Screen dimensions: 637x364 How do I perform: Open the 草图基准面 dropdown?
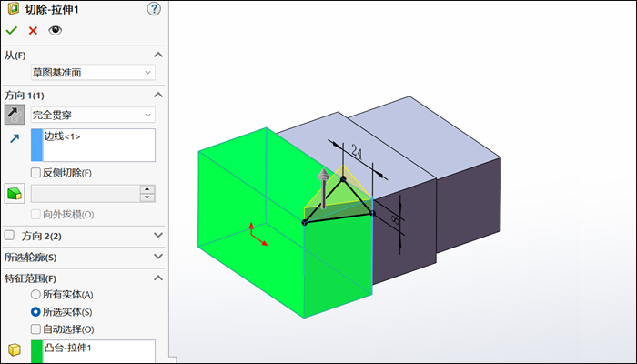pos(93,72)
